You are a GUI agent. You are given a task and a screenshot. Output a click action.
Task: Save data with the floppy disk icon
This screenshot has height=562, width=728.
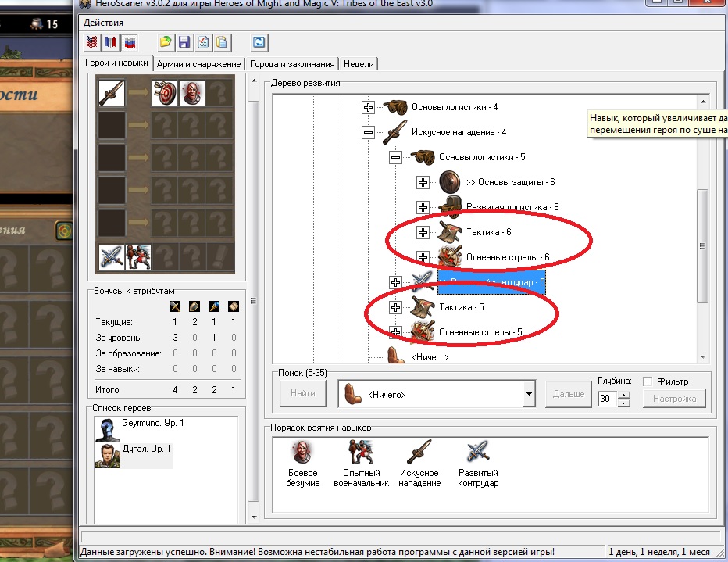[184, 42]
